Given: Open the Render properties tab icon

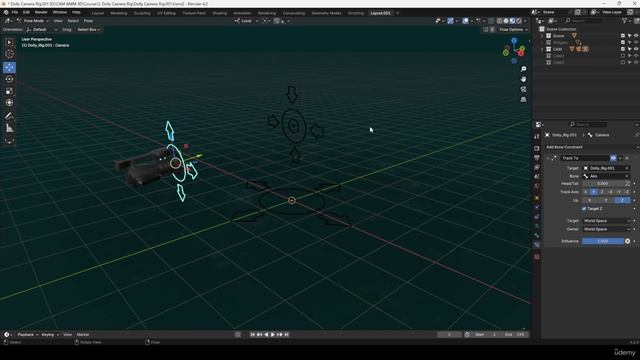Looking at the screenshot, I should pos(537,148).
